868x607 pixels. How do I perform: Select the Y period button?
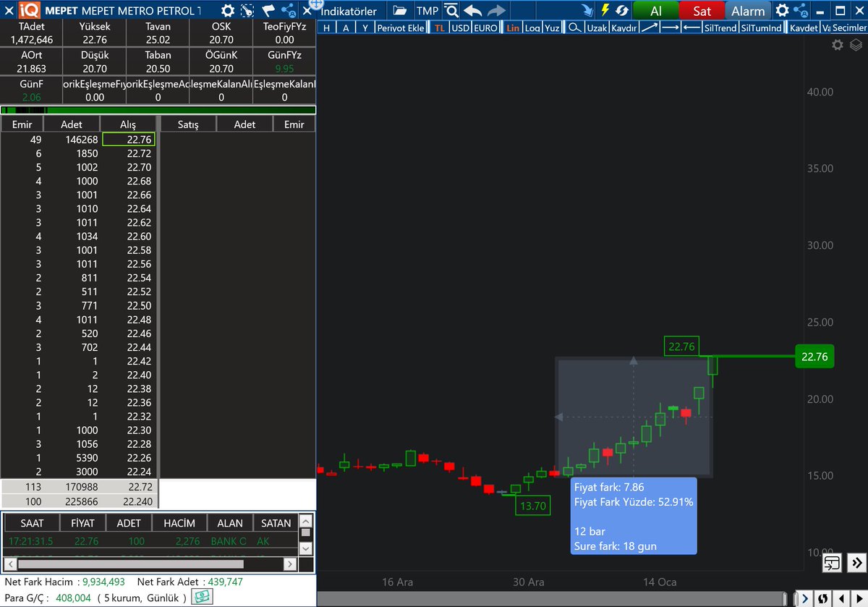pos(365,27)
